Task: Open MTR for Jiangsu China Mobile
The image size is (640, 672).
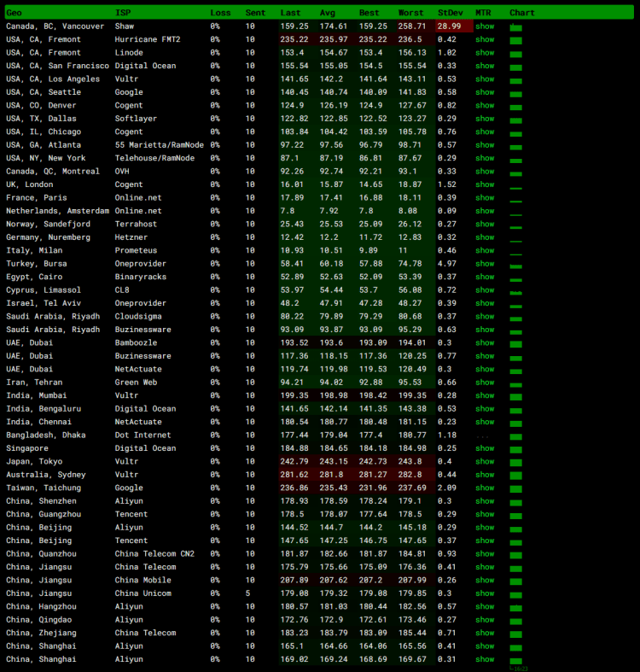Action: pyautogui.click(x=485, y=581)
